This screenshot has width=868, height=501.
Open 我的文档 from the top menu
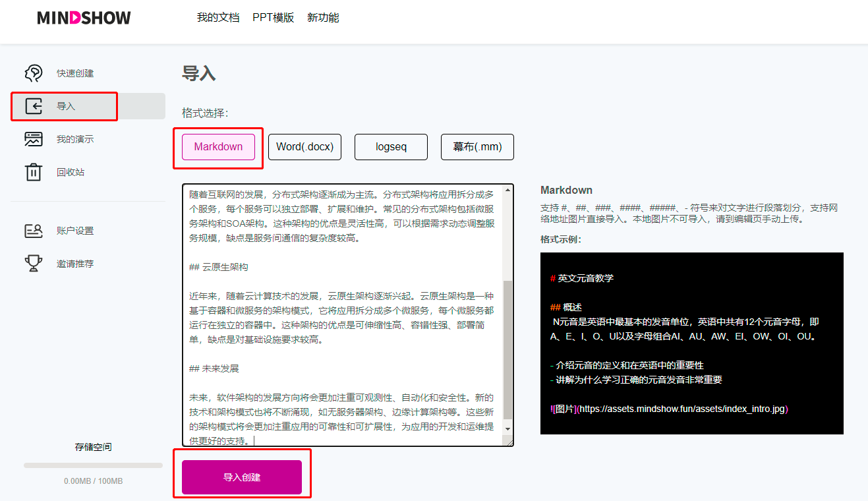(x=218, y=18)
